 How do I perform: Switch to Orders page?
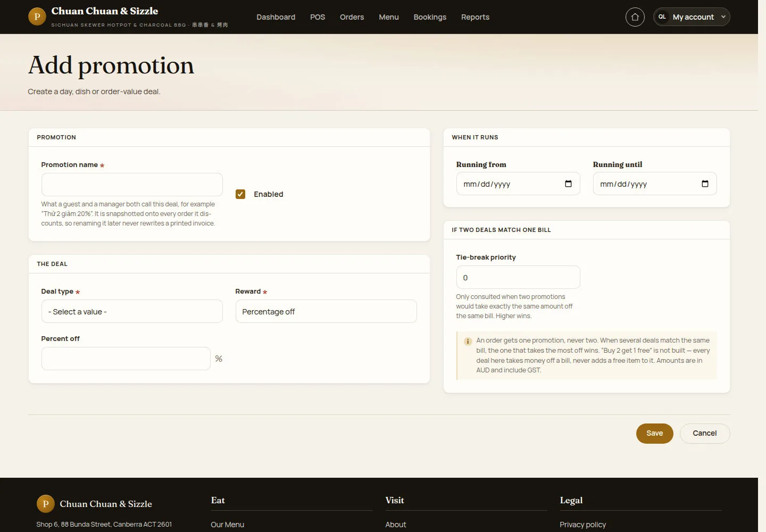(352, 17)
